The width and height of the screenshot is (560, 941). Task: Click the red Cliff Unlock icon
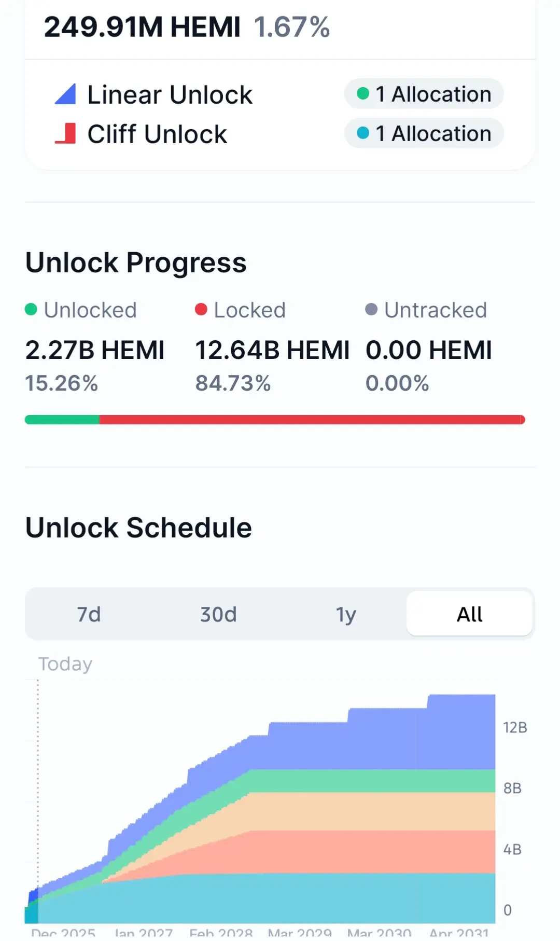tap(65, 133)
